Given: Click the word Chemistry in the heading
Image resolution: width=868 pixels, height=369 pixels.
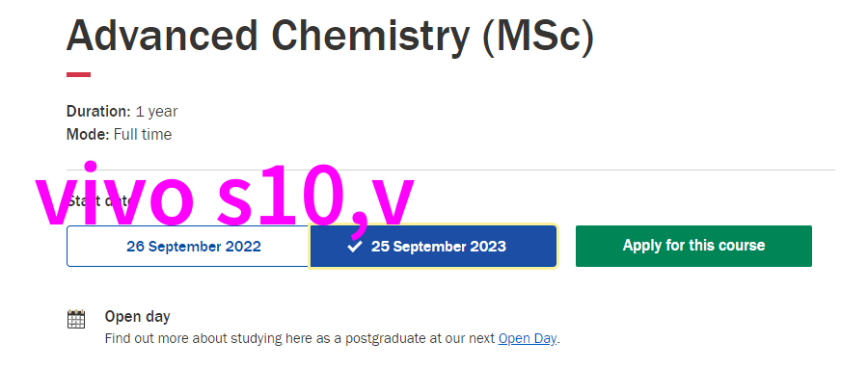Looking at the screenshot, I should pos(370,37).
